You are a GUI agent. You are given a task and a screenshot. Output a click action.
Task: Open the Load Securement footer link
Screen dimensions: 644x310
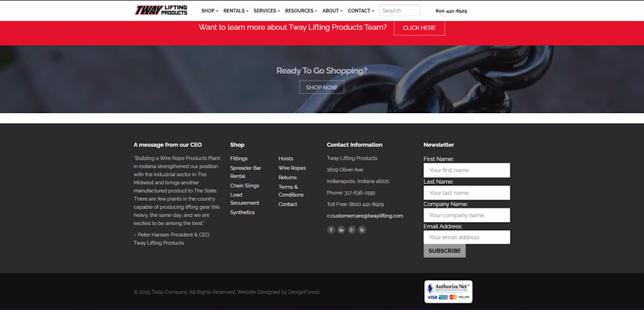[x=244, y=199]
